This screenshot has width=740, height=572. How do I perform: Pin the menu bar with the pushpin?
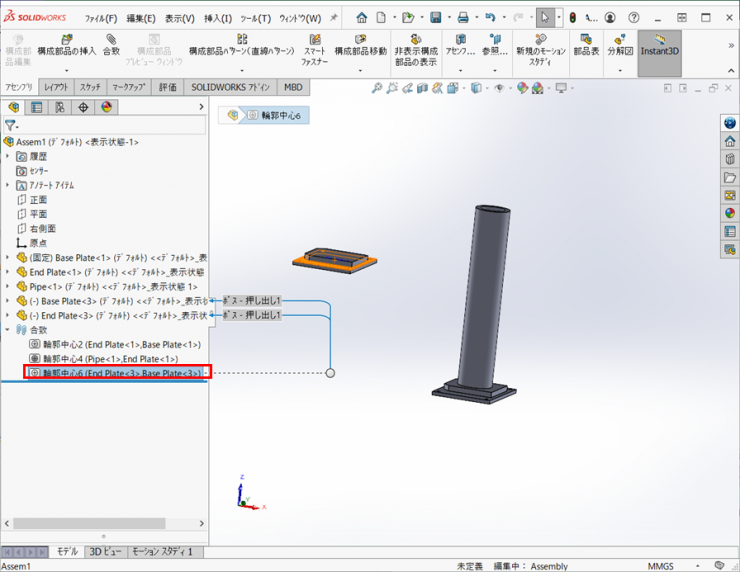click(x=334, y=18)
